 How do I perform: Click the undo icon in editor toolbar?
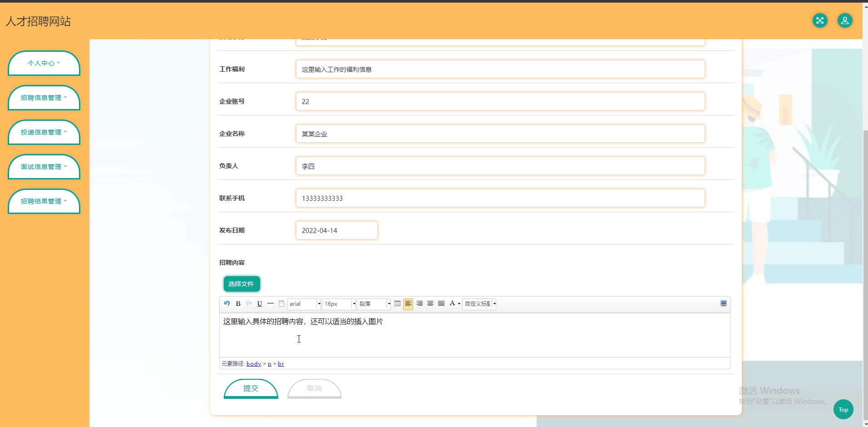pos(227,303)
